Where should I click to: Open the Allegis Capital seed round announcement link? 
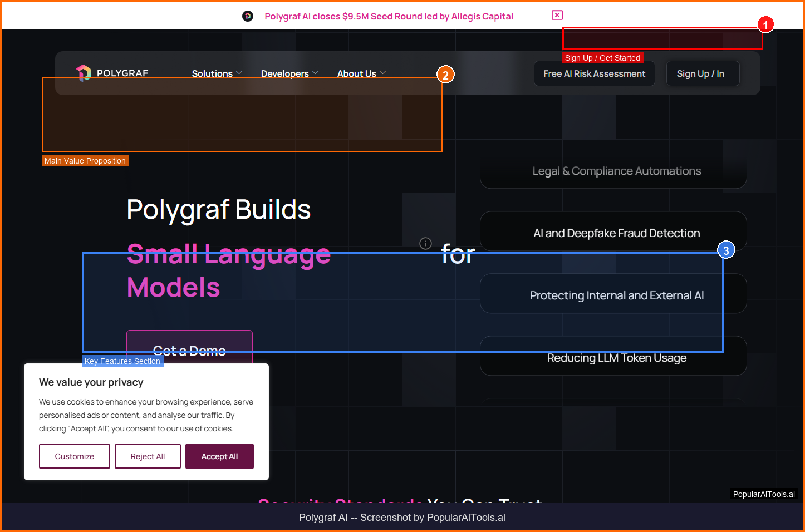[x=389, y=17]
